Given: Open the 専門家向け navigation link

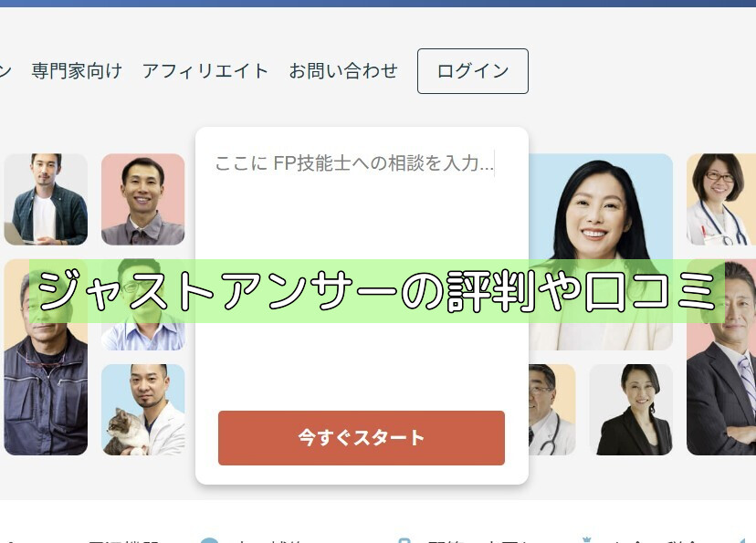Looking at the screenshot, I should (x=77, y=71).
